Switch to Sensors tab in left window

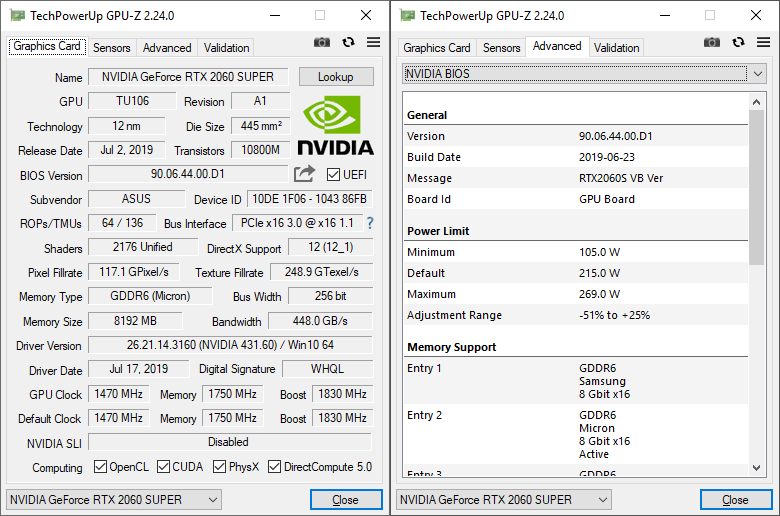pos(111,48)
